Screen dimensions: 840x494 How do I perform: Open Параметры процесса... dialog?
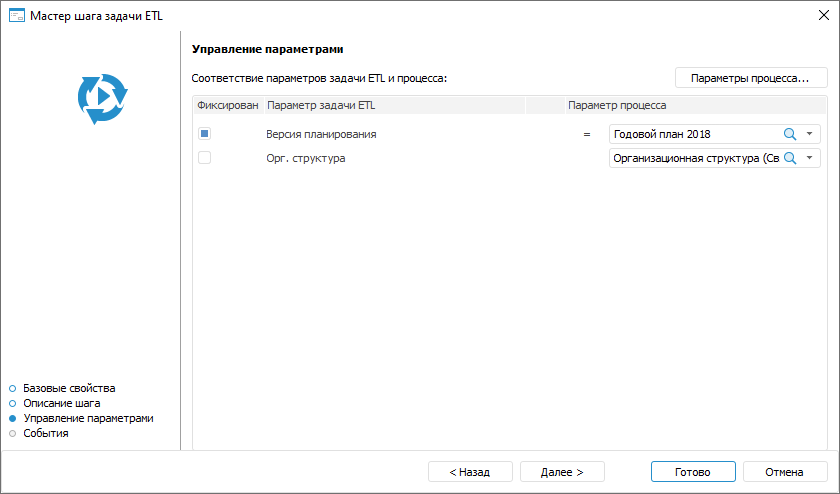click(751, 78)
